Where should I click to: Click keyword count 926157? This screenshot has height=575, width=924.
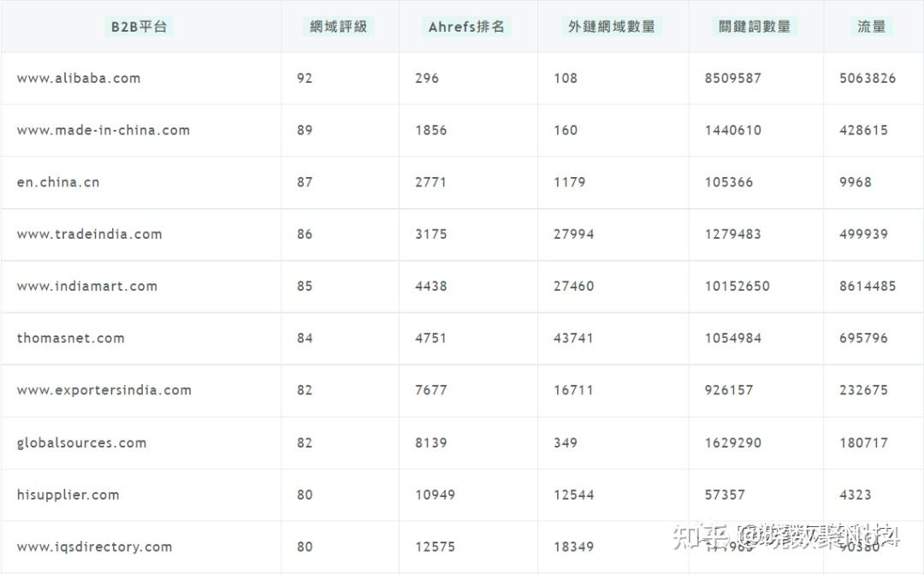pos(728,390)
